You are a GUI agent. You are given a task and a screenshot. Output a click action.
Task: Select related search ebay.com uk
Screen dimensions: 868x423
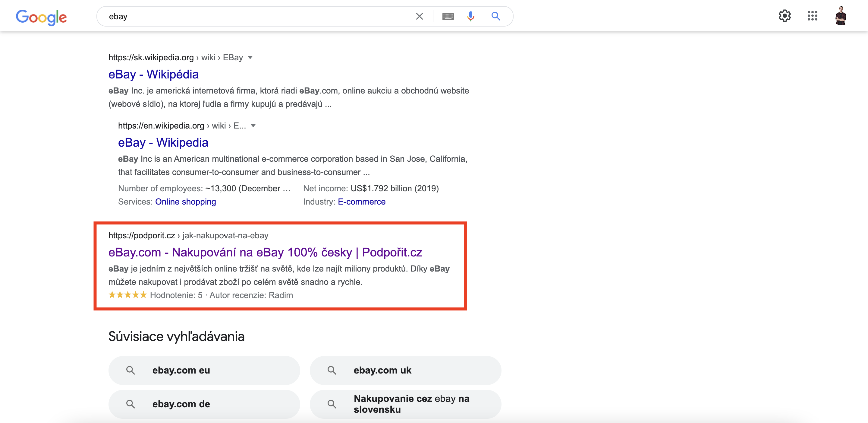(405, 371)
